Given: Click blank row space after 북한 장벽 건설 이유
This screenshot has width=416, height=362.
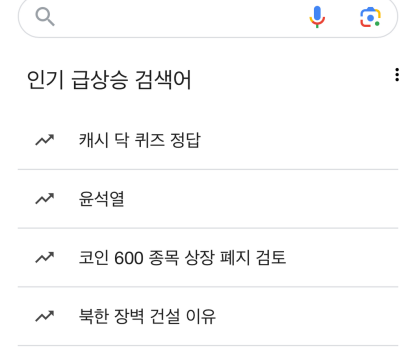Looking at the screenshot, I should [307, 316].
